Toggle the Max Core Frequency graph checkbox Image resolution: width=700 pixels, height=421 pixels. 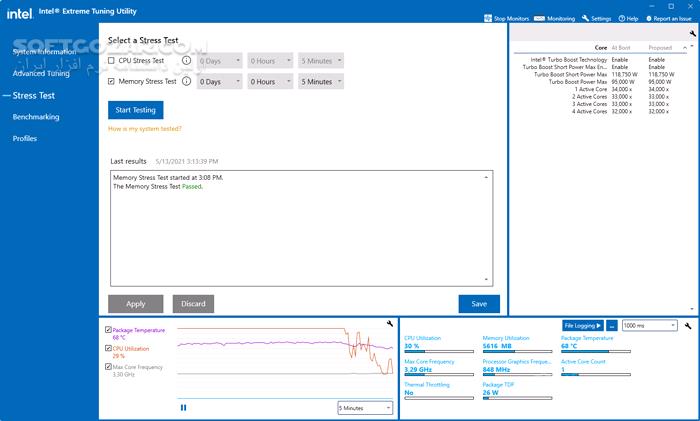tap(108, 366)
